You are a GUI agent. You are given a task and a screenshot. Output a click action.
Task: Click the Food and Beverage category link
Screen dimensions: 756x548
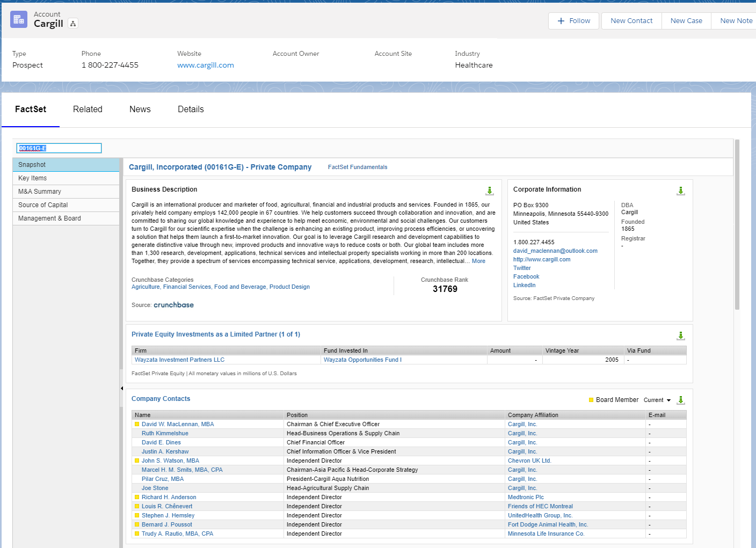240,287
